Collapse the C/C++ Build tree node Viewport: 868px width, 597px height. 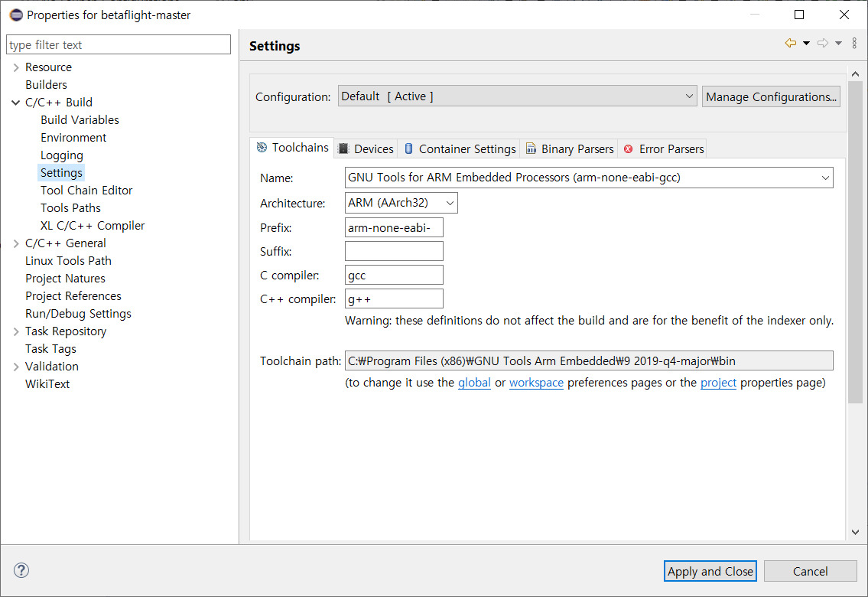pos(16,103)
